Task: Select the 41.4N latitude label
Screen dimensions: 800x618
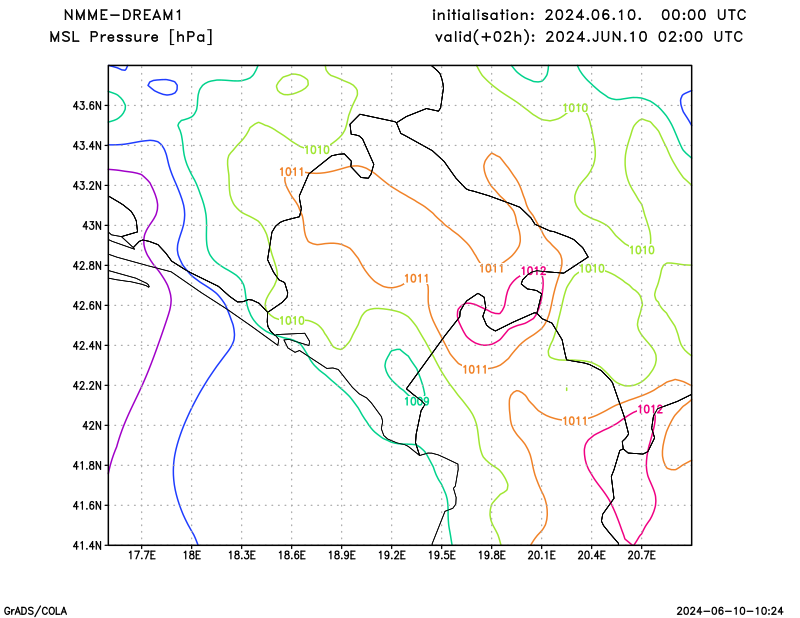Action: 87,545
